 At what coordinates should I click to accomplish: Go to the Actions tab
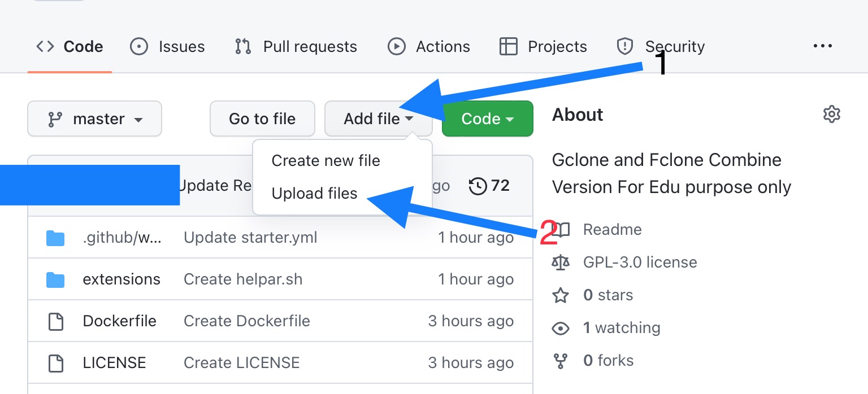click(x=429, y=46)
